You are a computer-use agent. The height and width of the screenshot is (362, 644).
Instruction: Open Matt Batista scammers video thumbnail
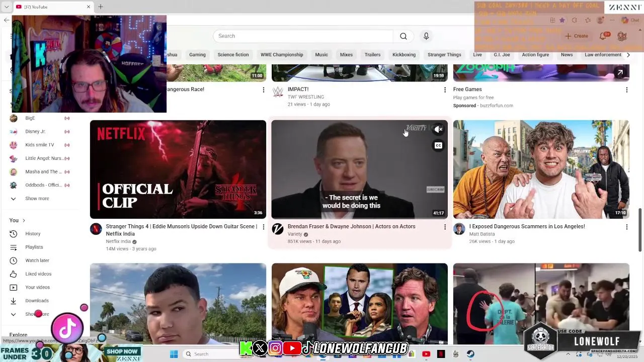pyautogui.click(x=541, y=169)
